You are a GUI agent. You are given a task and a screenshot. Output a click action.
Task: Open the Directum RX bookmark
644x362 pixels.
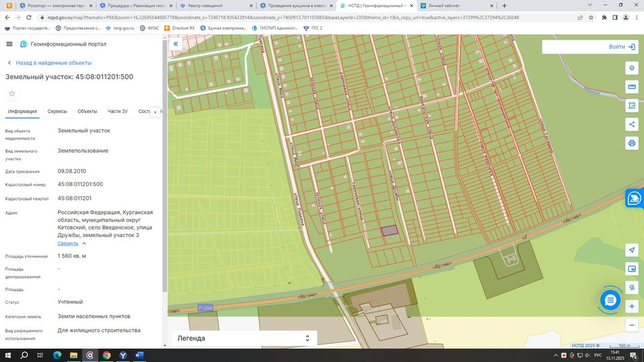[x=180, y=28]
